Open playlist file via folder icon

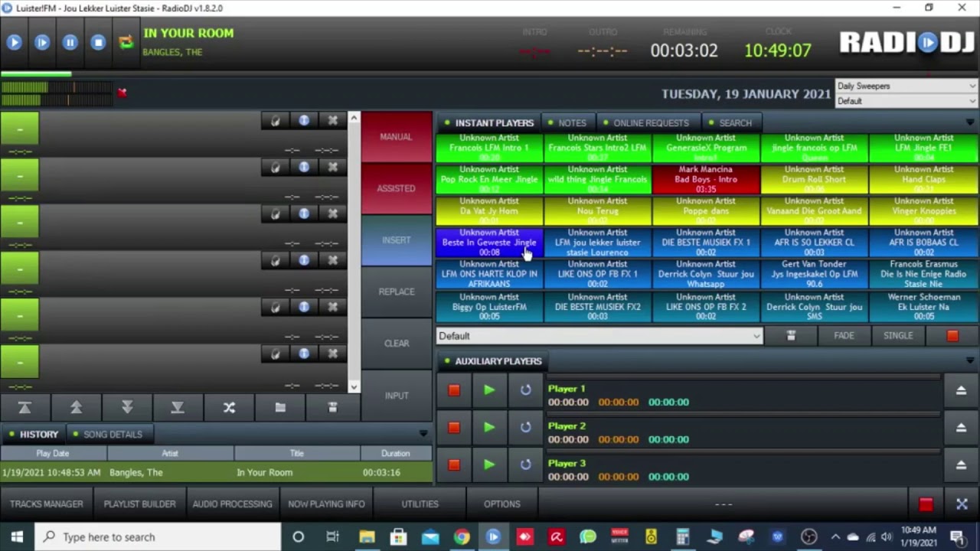(280, 408)
